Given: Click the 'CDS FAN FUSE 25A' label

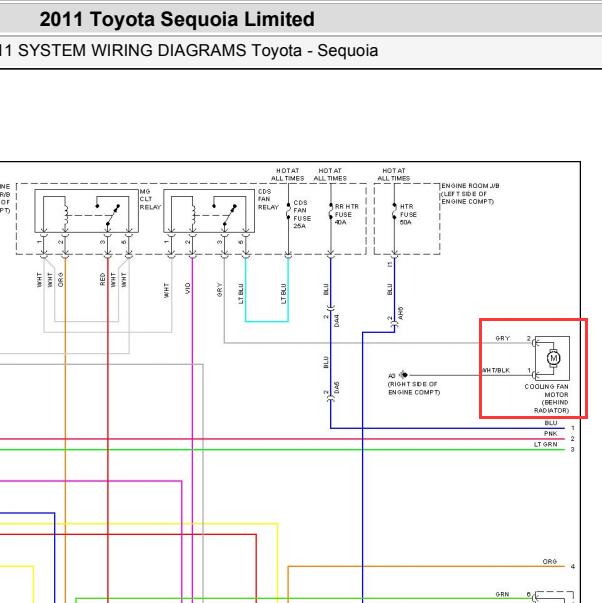Looking at the screenshot, I should click(x=302, y=214).
